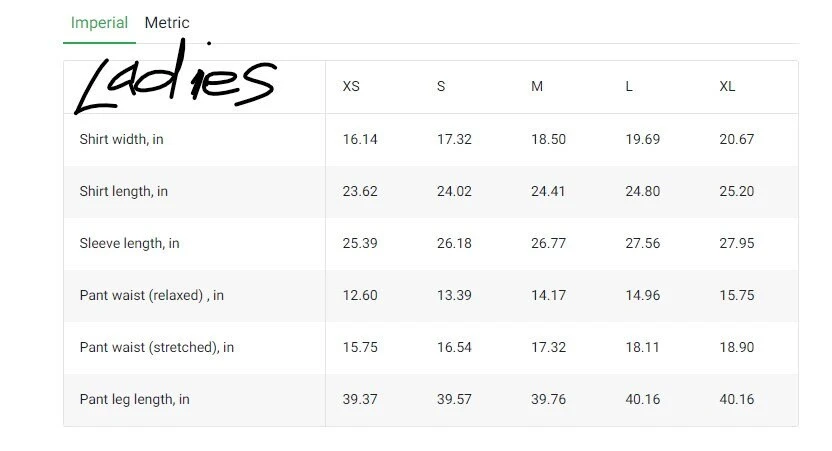832x451 pixels.
Task: Click large relaxed waist value 14.96
Action: (x=642, y=296)
